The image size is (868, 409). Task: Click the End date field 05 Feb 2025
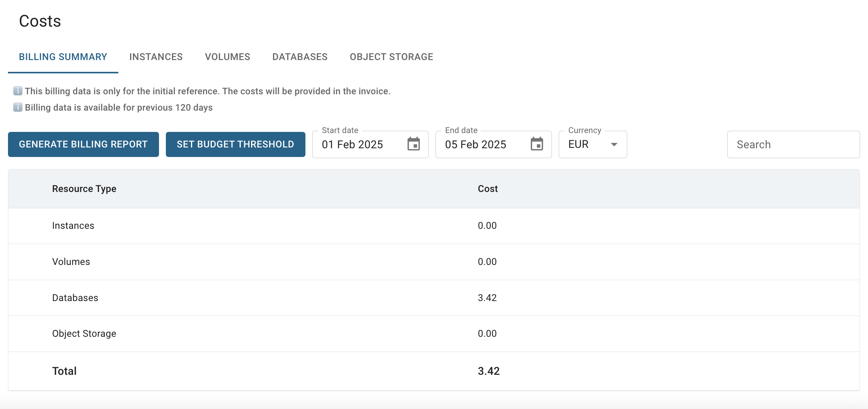click(493, 144)
